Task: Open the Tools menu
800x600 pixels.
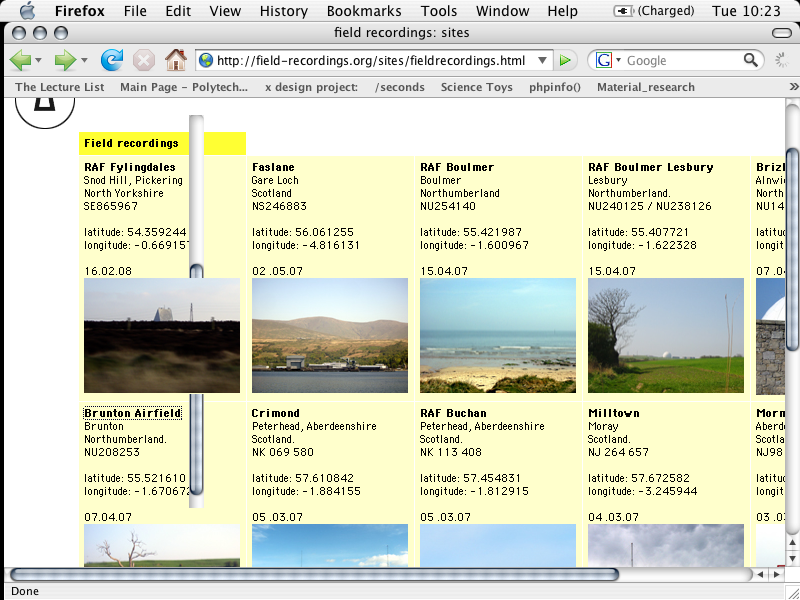Action: tap(439, 11)
